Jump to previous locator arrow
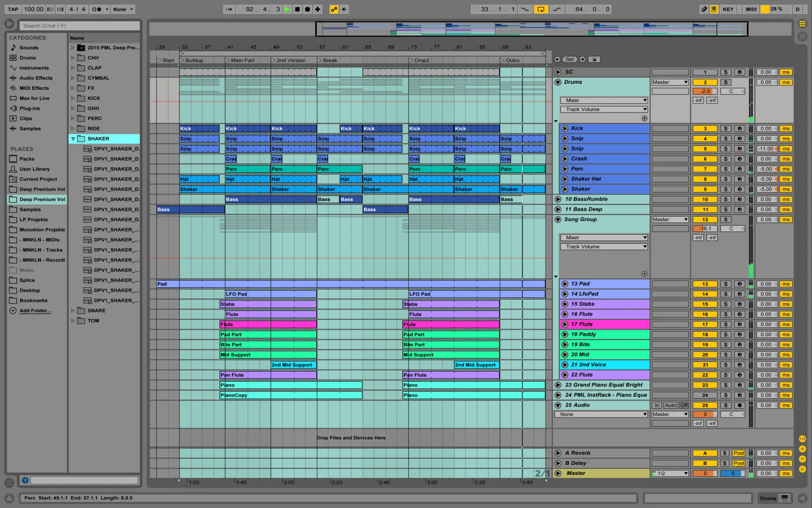This screenshot has height=508, width=812. pos(557,59)
